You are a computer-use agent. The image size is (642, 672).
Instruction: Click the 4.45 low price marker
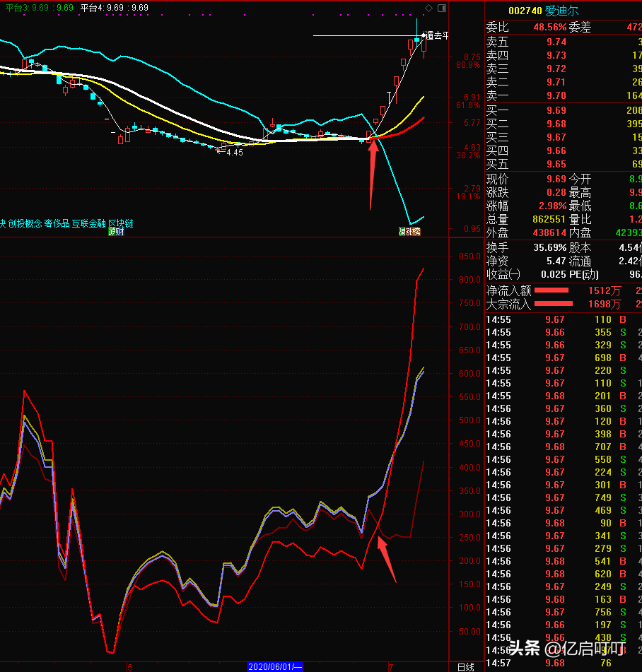pos(233,152)
